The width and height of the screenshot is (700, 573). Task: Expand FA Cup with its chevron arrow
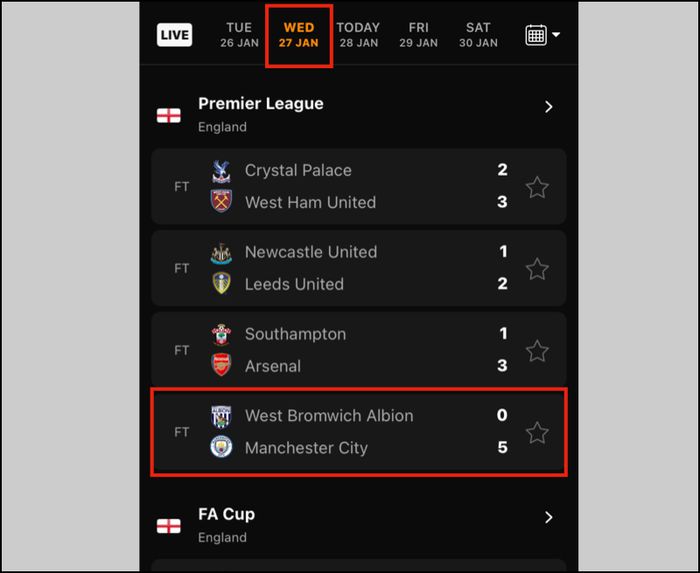point(549,517)
